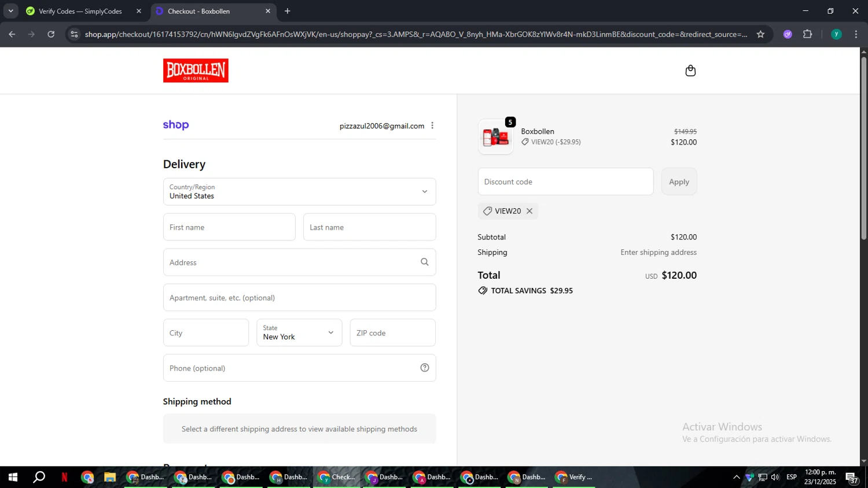
Task: Open a new browser tab
Action: click(288, 11)
